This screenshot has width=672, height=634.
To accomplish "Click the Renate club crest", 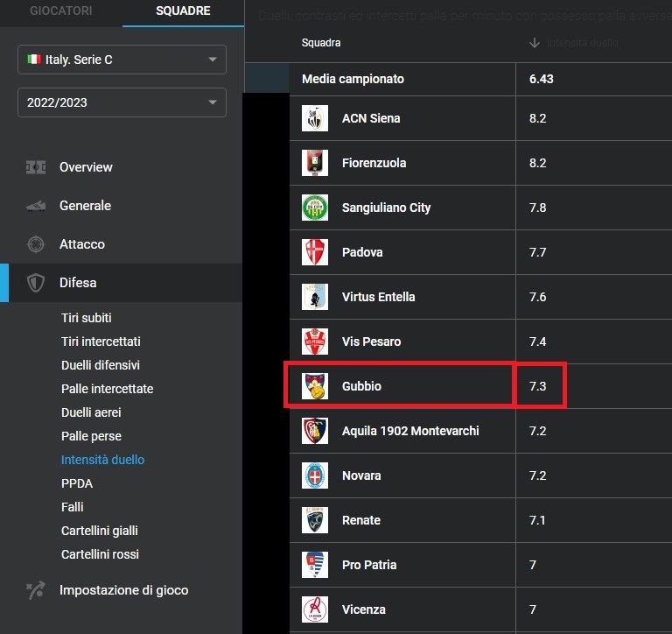I will coord(315,520).
